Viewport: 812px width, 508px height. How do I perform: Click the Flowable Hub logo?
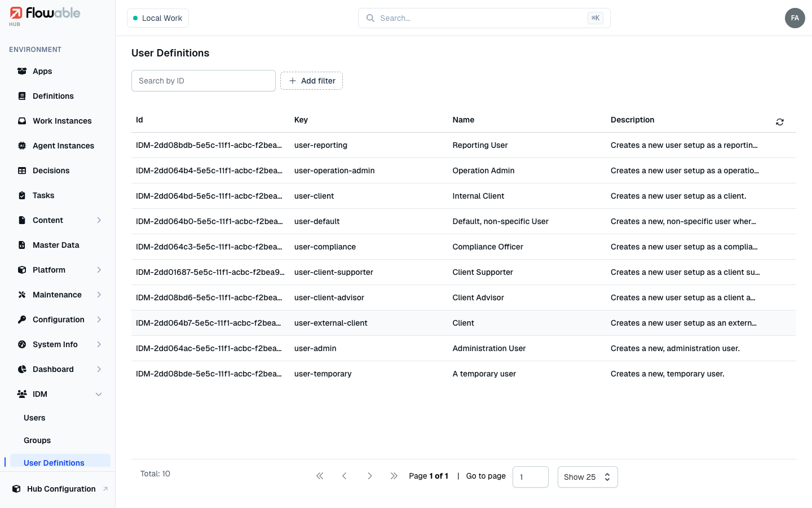(45, 16)
